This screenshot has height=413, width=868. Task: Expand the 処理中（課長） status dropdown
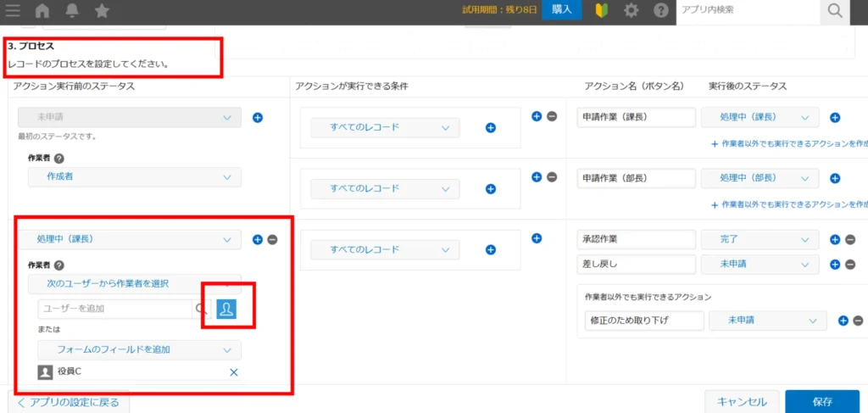[x=134, y=240]
